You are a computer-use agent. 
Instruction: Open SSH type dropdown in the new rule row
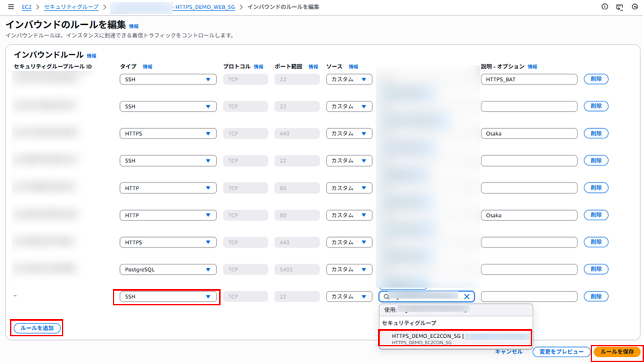(x=168, y=297)
